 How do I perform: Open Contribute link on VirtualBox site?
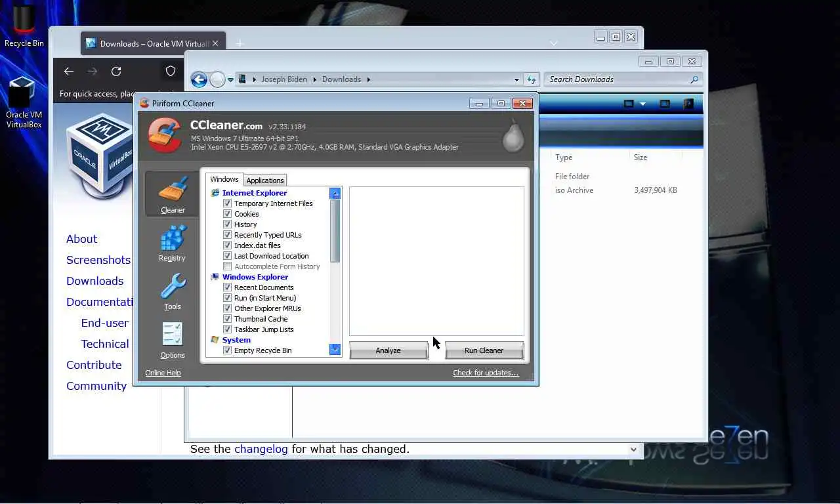click(x=94, y=365)
